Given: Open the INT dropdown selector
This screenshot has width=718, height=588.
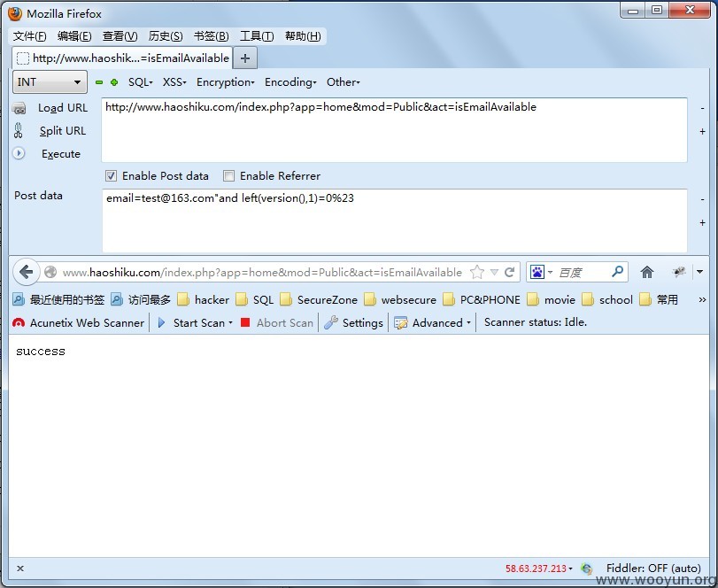Looking at the screenshot, I should [50, 82].
